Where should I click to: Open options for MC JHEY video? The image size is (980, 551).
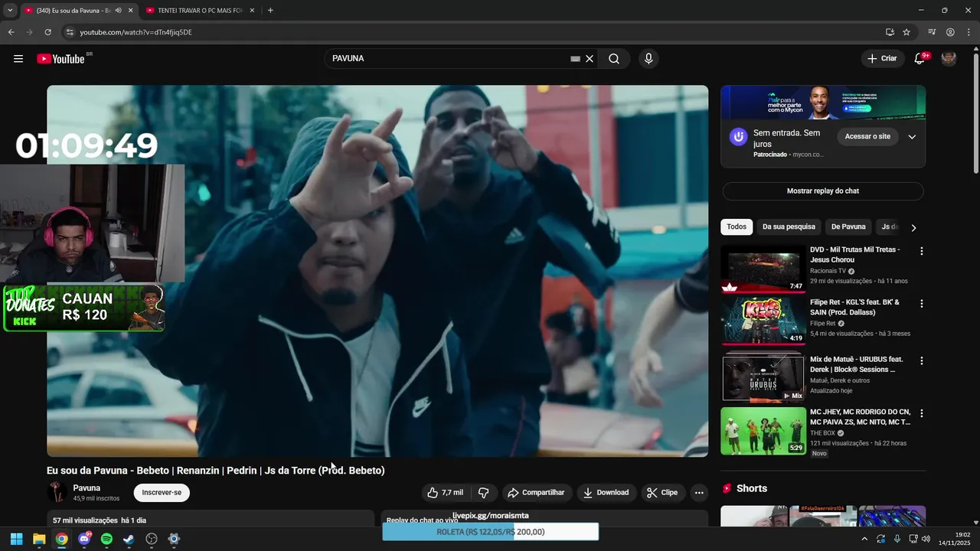tap(922, 413)
